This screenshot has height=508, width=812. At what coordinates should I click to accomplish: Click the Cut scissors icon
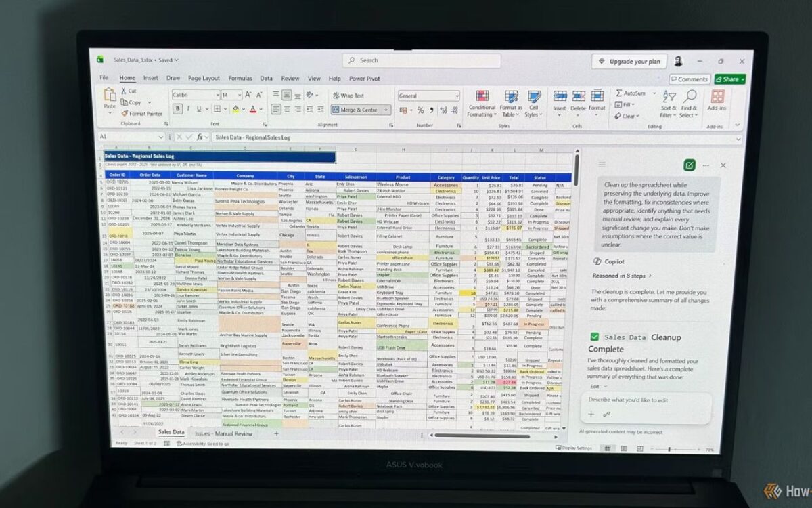pos(124,91)
